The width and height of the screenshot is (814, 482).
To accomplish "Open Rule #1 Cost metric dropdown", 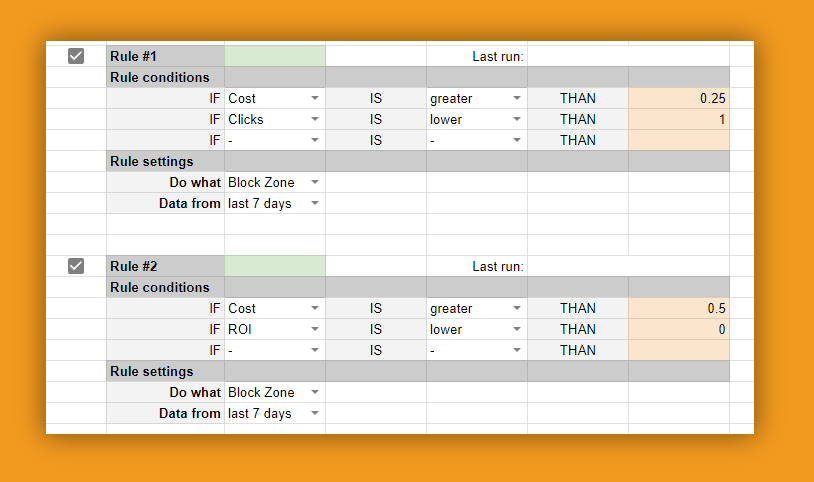I will (315, 98).
